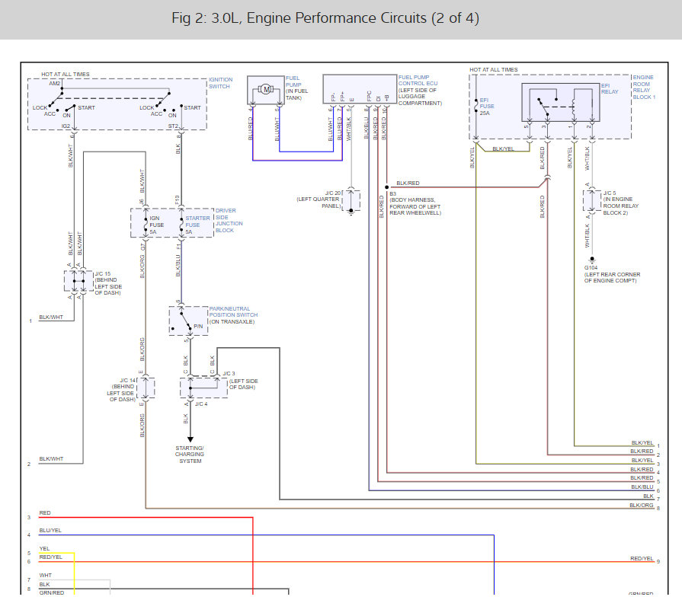Click the J/C 3 junction connector box
The height and width of the screenshot is (616, 682).
203,387
